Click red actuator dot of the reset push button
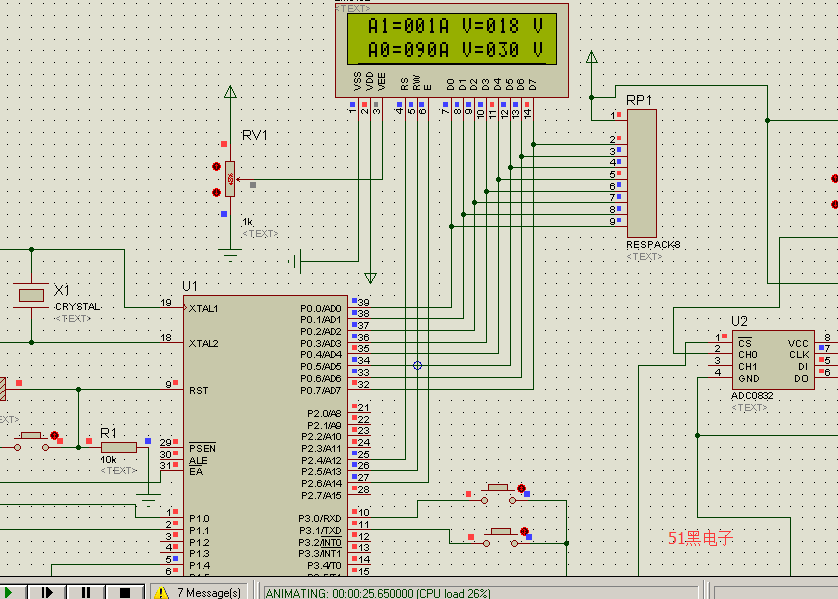 click(x=54, y=435)
